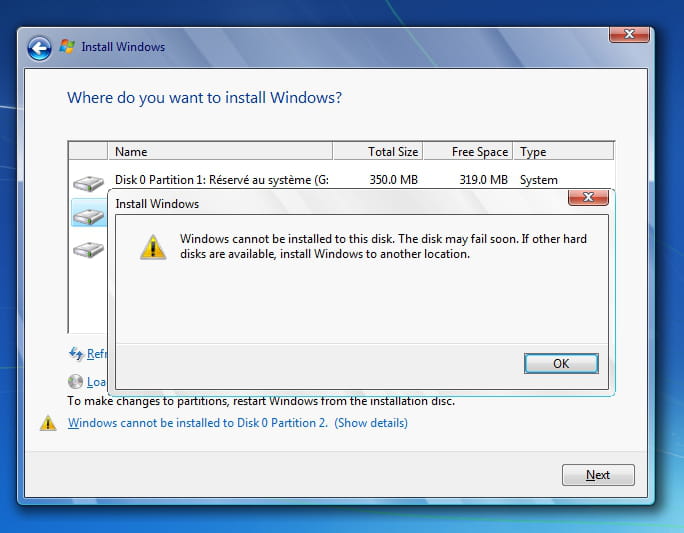Click the warning icon beside the partition error link
The width and height of the screenshot is (684, 533).
pos(48,423)
